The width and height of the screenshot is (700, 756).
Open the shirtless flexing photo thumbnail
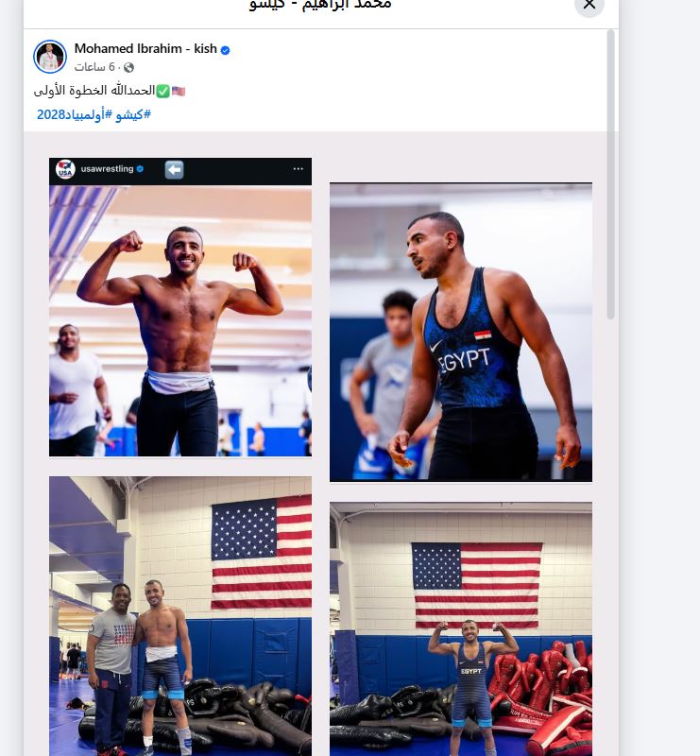click(x=180, y=320)
